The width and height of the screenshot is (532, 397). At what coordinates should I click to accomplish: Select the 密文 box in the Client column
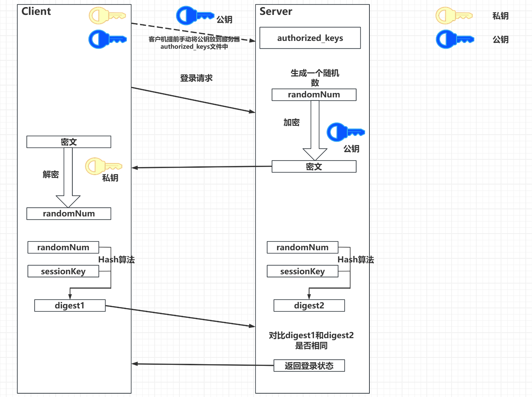[x=69, y=142]
